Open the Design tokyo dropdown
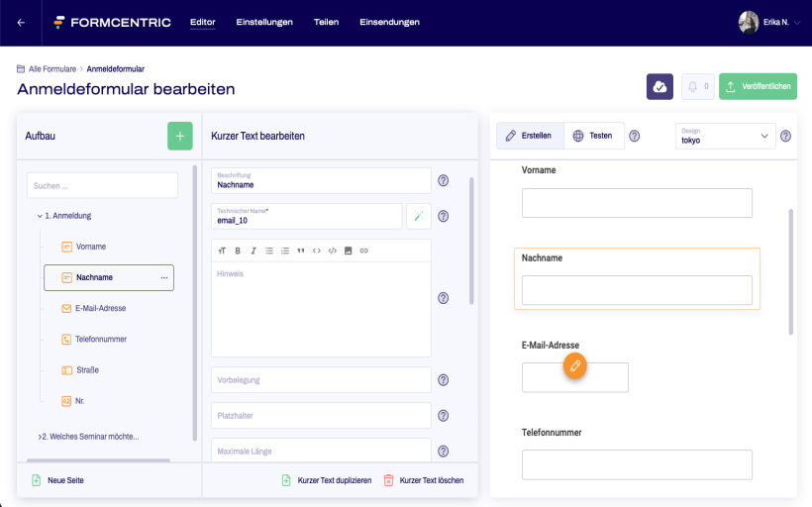Viewport: 812px width, 507px height. pos(726,136)
